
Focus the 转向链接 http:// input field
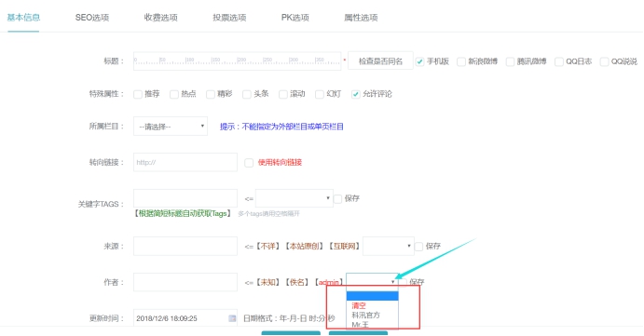185,163
